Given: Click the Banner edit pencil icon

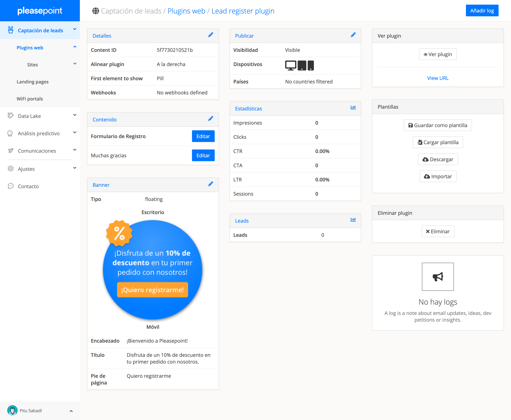Looking at the screenshot, I should click(210, 184).
